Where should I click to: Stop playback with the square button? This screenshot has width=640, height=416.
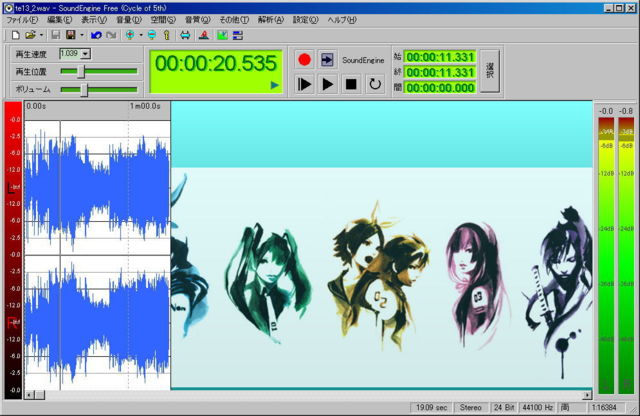351,85
